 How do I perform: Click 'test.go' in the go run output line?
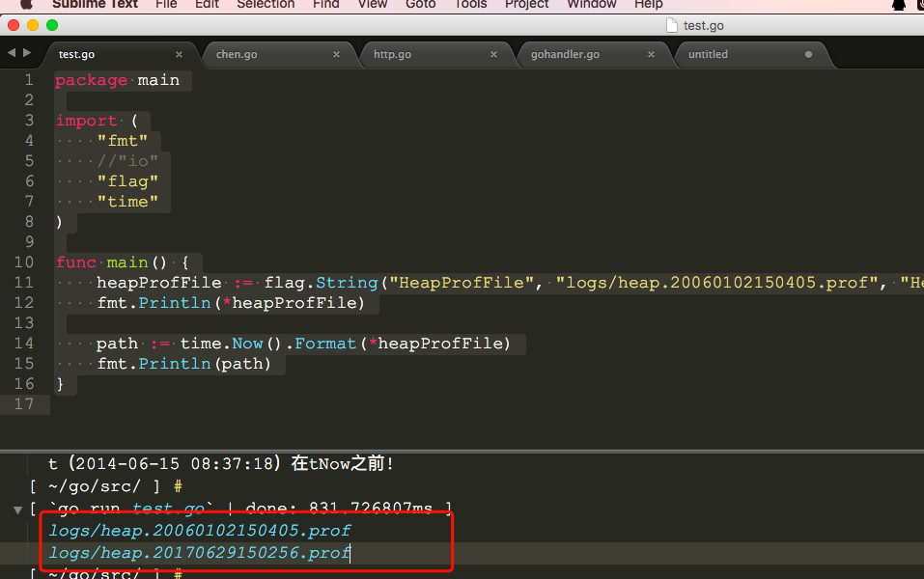pyautogui.click(x=169, y=509)
